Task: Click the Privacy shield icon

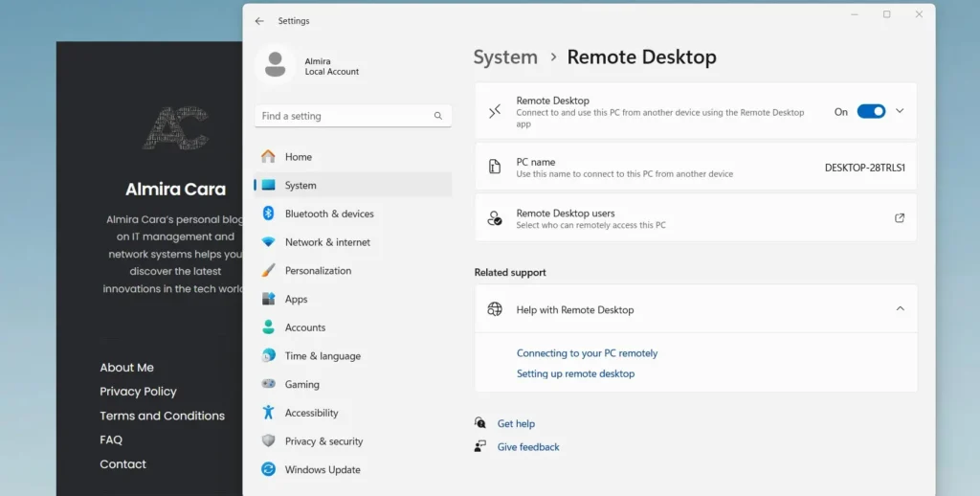Action: tap(268, 441)
